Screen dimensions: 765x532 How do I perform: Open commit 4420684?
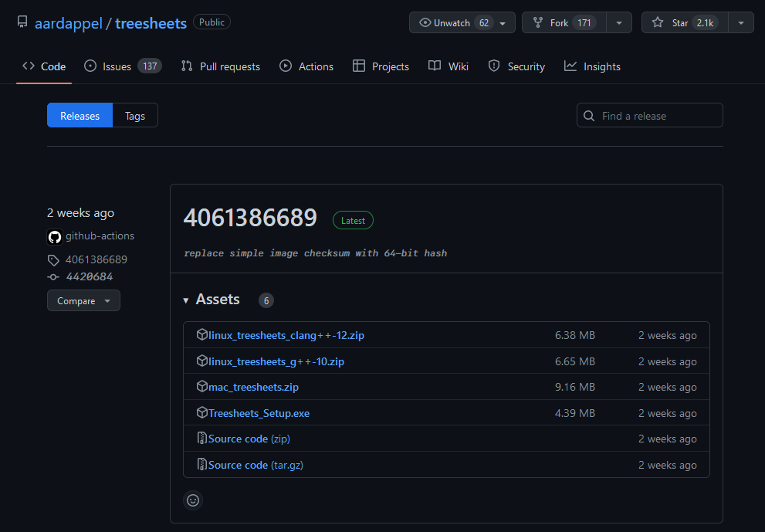[x=90, y=276]
